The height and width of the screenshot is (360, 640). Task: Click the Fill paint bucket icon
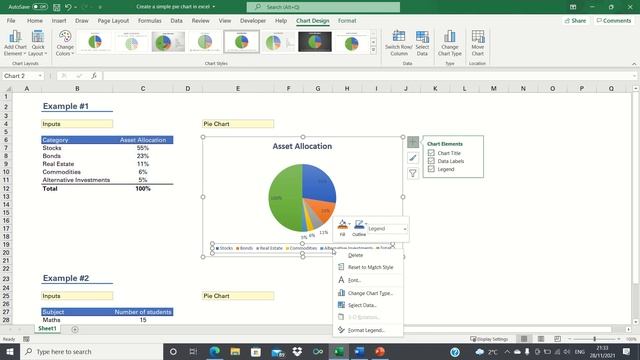coord(342,224)
